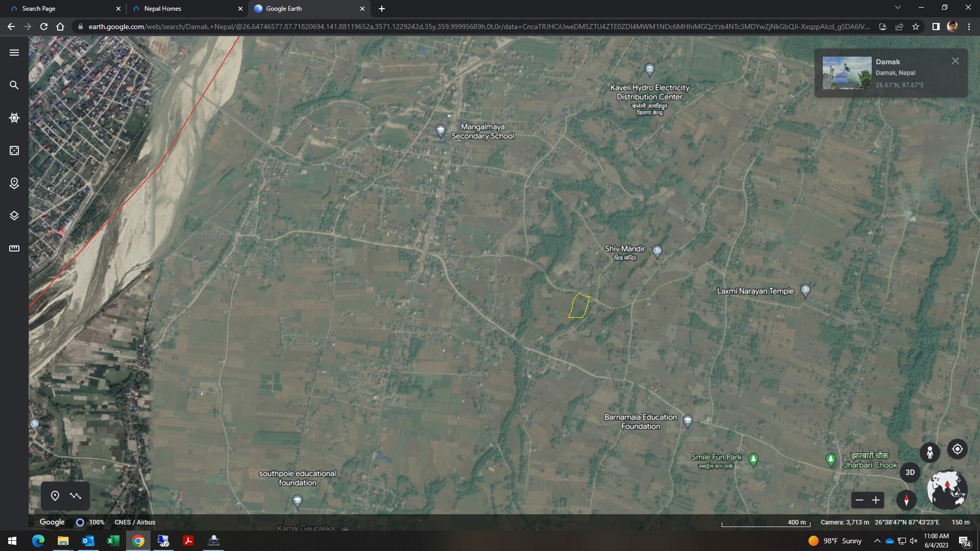Go to browser home page

click(x=60, y=27)
